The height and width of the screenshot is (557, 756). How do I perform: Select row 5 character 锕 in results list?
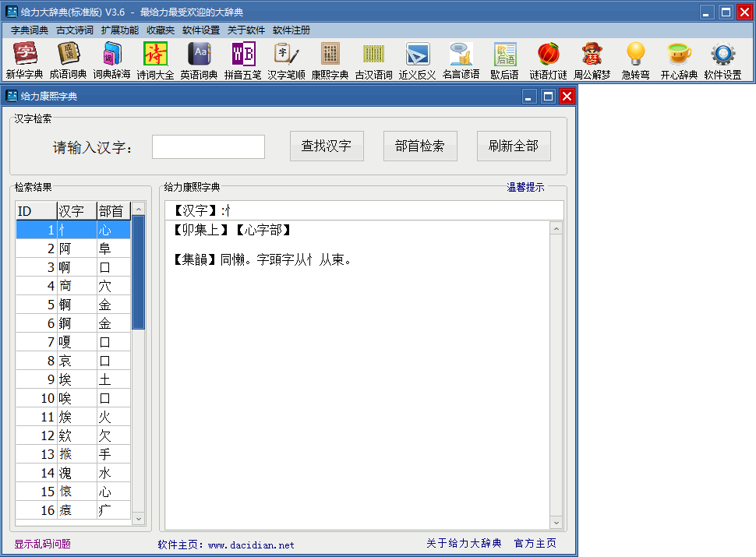[x=74, y=305]
